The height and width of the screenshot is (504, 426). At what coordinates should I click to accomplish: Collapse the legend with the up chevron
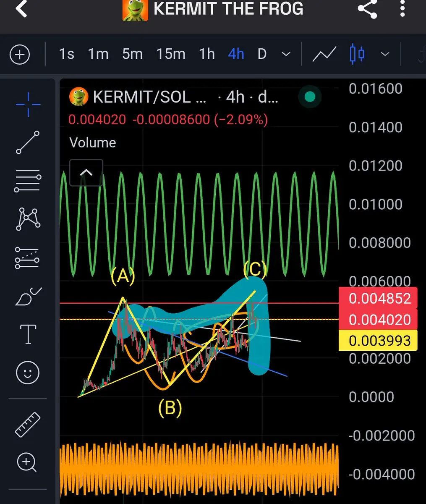point(86,173)
